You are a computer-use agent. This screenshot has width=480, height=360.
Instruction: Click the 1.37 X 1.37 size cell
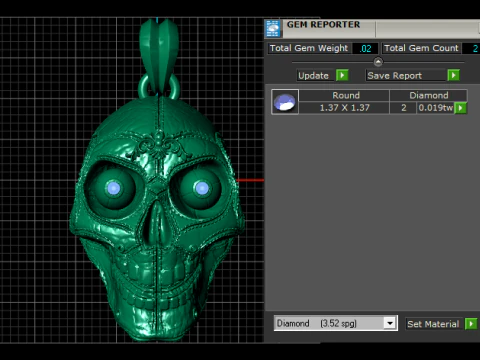coord(344,108)
